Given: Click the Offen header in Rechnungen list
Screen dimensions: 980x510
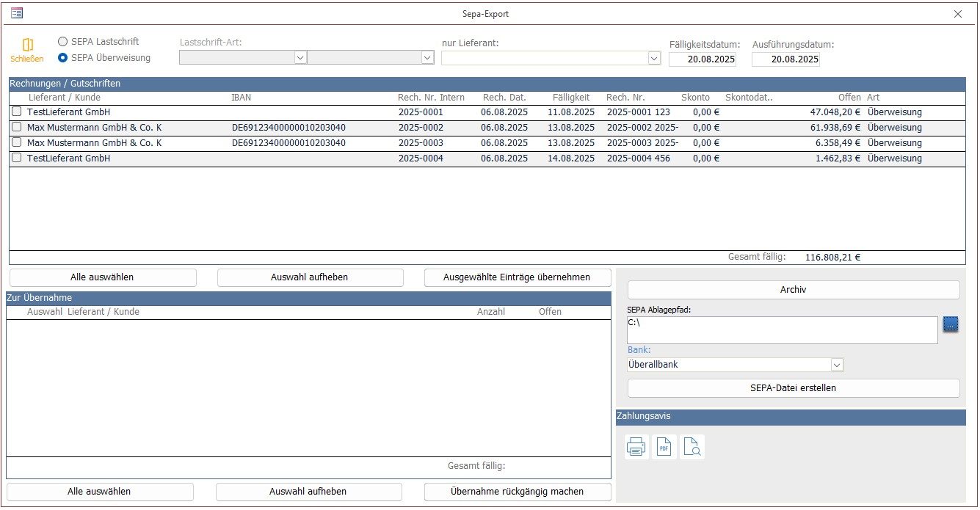Looking at the screenshot, I should point(849,98).
